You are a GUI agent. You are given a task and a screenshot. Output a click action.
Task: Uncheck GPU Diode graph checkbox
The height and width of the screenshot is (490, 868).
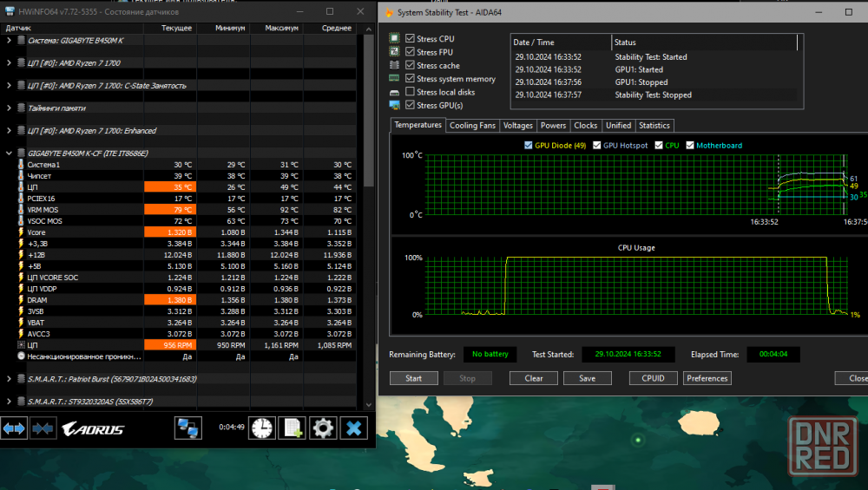click(528, 145)
